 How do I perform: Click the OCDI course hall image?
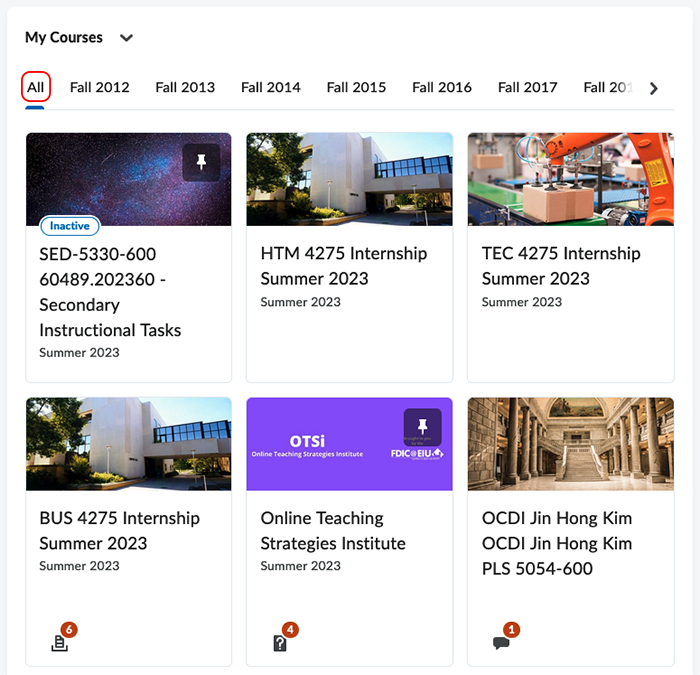[x=570, y=444]
